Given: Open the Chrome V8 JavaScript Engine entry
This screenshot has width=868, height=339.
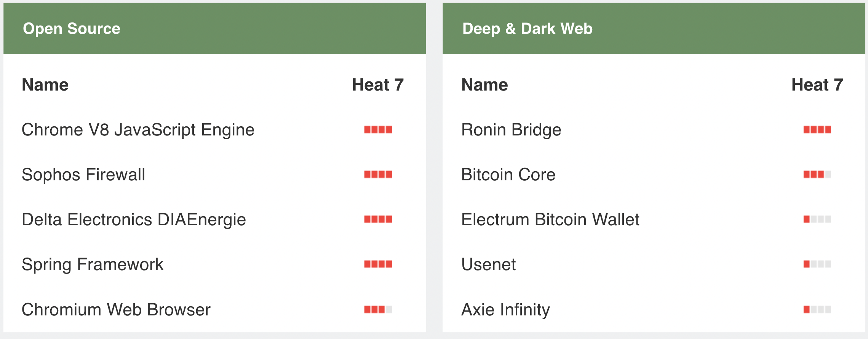Looking at the screenshot, I should click(138, 130).
